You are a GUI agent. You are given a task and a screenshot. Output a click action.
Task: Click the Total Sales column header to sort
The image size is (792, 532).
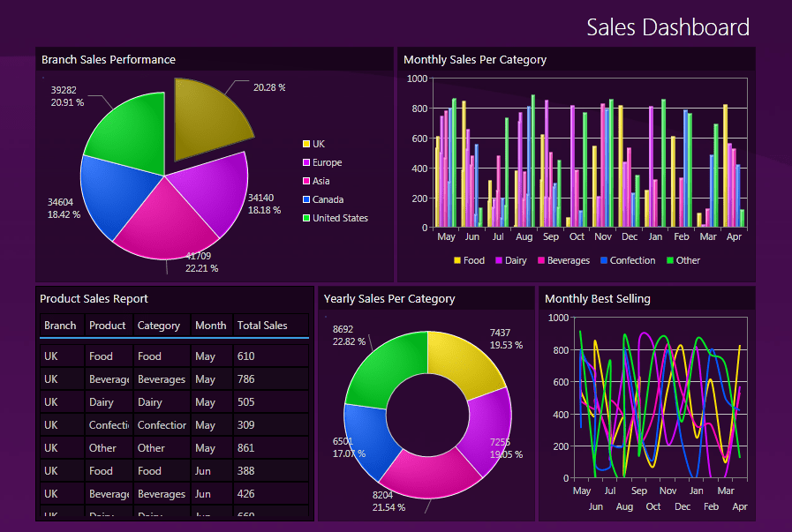261,325
